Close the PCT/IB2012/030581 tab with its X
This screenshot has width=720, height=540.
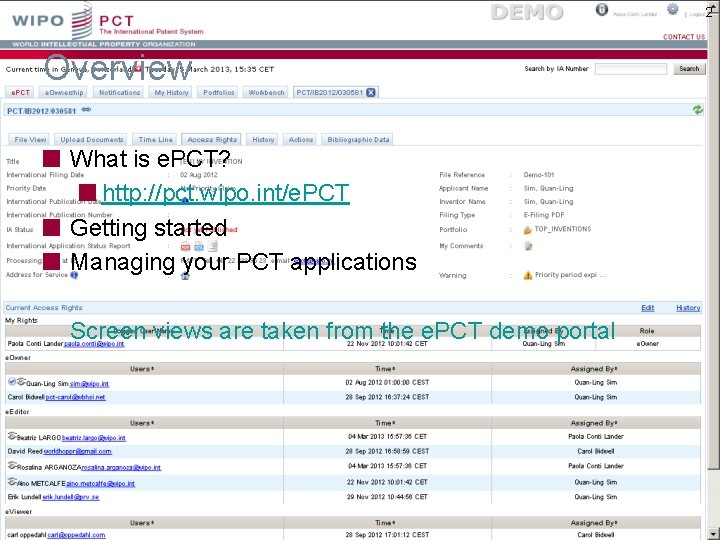coord(371,92)
